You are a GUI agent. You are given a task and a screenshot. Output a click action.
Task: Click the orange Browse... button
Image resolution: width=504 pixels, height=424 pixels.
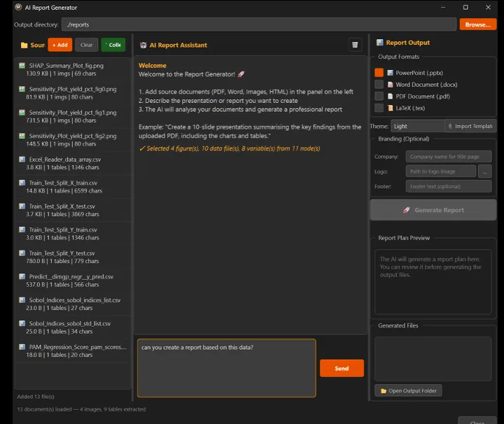tap(478, 24)
